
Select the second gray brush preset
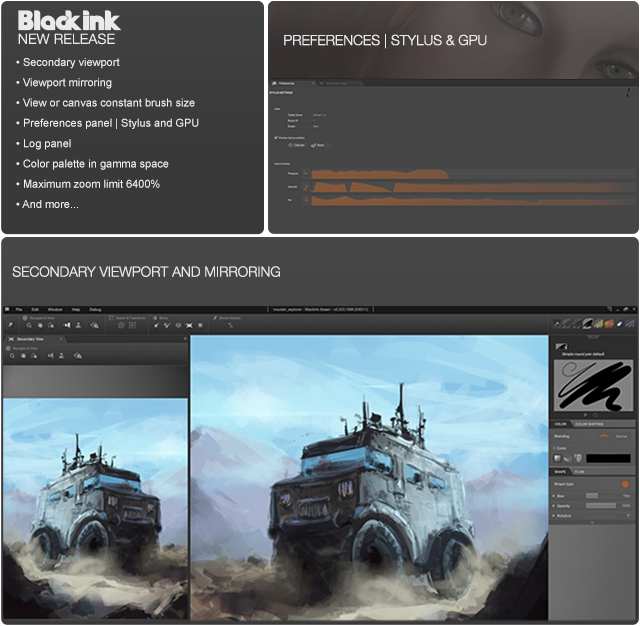(x=567, y=324)
